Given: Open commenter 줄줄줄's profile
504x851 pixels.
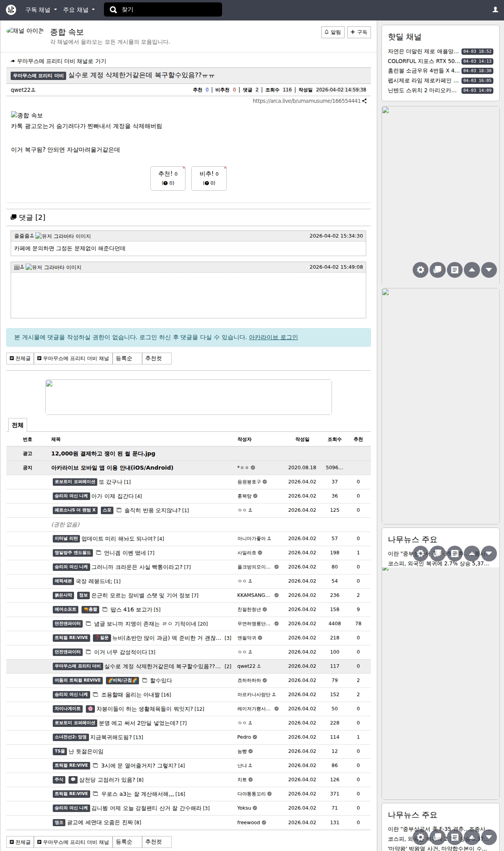Looking at the screenshot, I should click(22, 236).
